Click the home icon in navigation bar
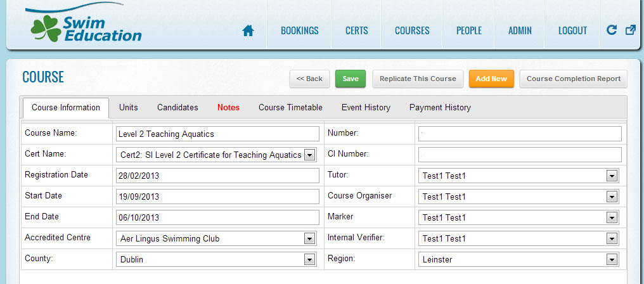The height and width of the screenshot is (284, 644). coord(248,30)
